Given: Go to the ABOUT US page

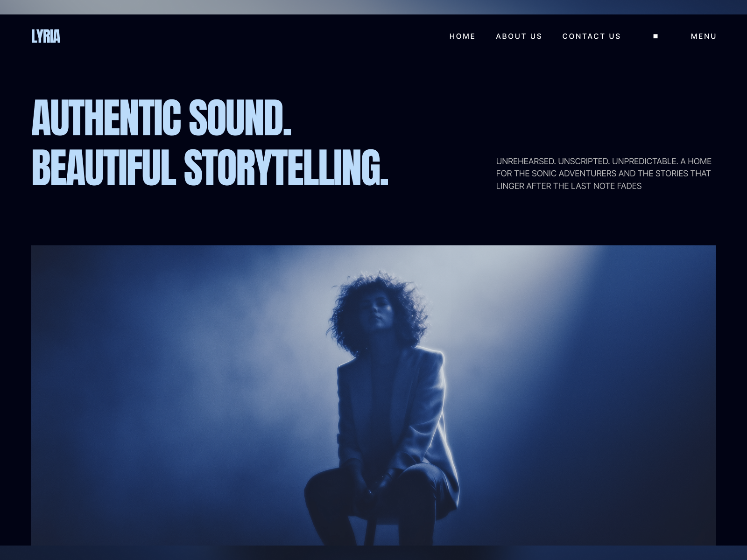Looking at the screenshot, I should 519,36.
